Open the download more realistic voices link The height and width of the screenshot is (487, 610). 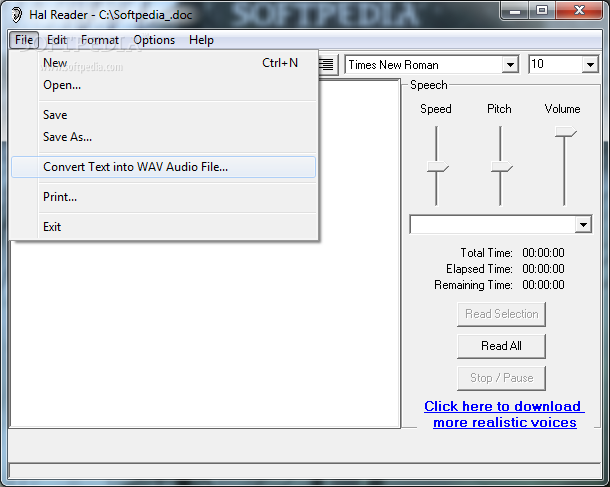pyautogui.click(x=504, y=414)
